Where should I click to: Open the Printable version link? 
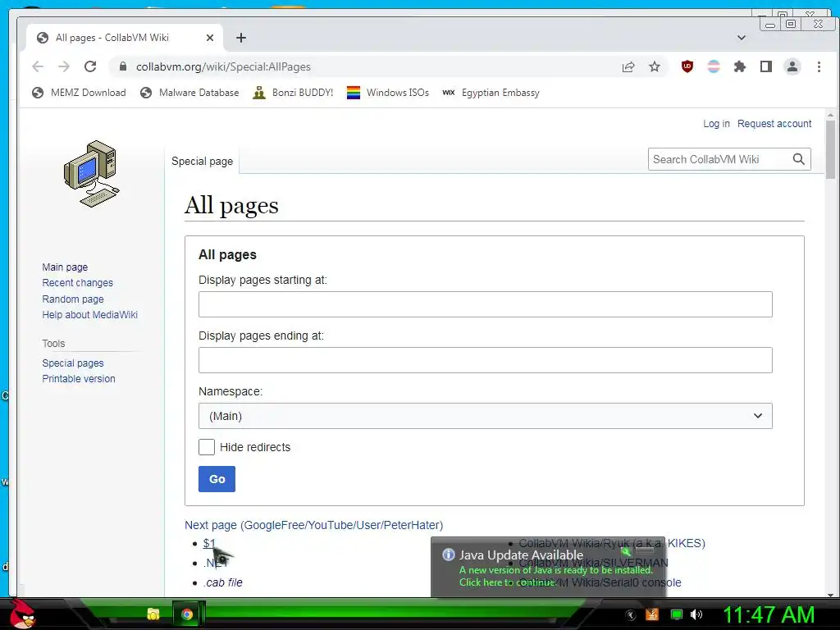click(x=79, y=379)
